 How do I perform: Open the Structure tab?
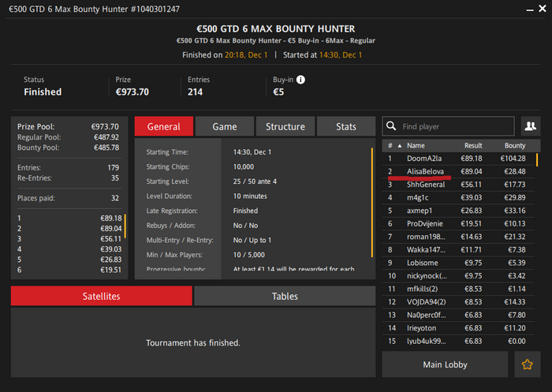(285, 126)
